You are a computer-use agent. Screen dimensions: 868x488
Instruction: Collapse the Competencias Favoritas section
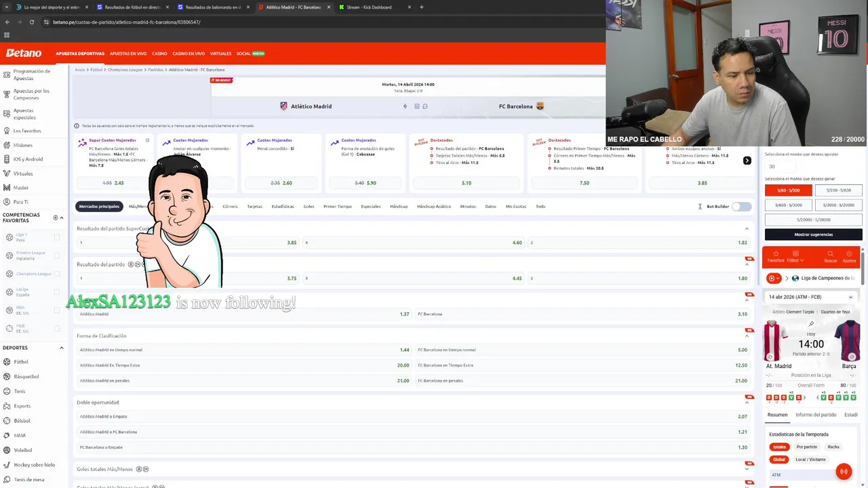62,218
